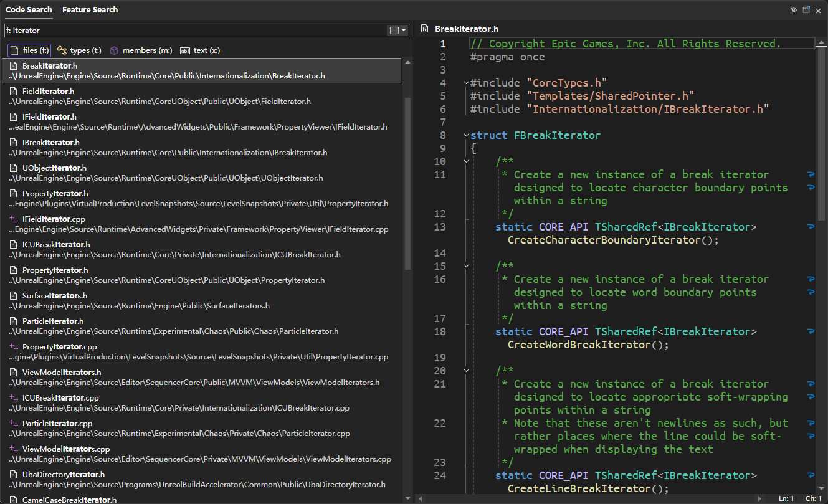Switch to the Feature Search tab
This screenshot has width=828, height=504.
[90, 10]
